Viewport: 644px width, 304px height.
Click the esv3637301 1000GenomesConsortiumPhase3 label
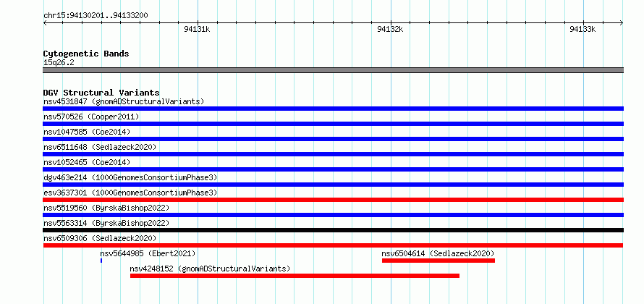tap(130, 193)
